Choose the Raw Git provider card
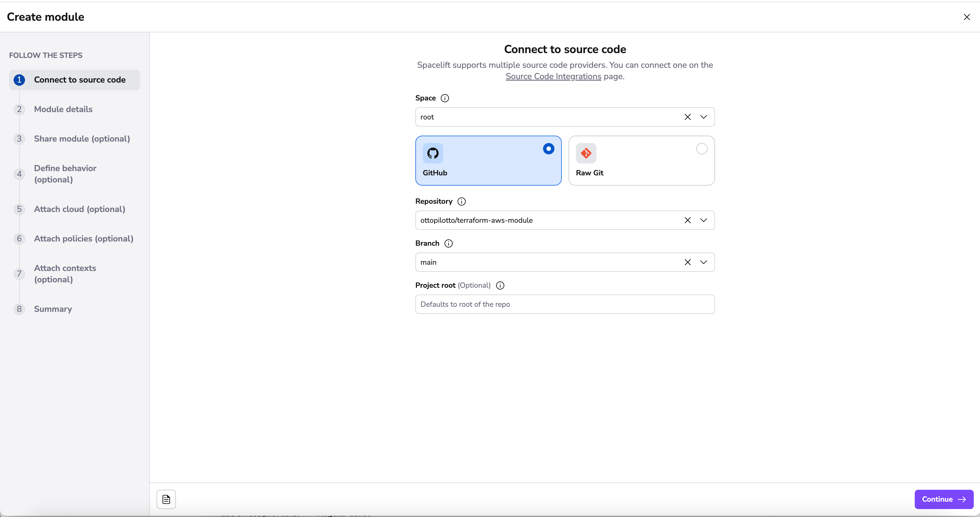 pyautogui.click(x=642, y=161)
